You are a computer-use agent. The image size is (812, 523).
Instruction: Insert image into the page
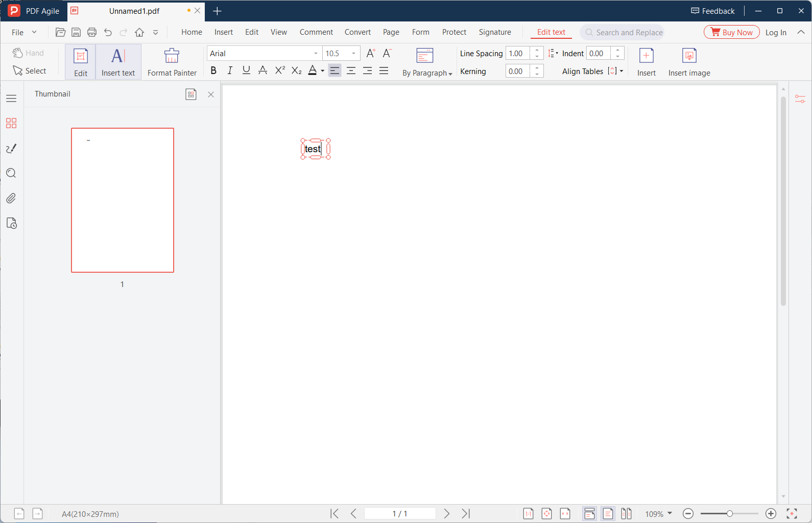pyautogui.click(x=689, y=62)
